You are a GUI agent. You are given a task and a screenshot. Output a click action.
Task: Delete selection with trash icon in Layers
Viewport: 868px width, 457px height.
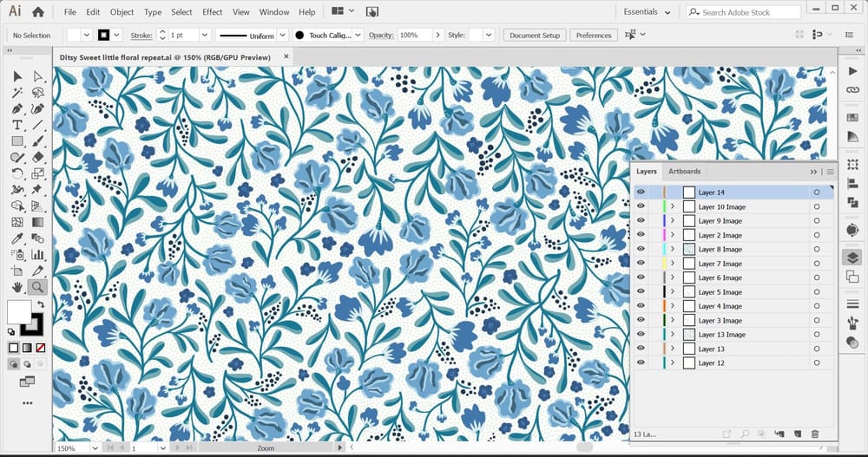pyautogui.click(x=815, y=434)
